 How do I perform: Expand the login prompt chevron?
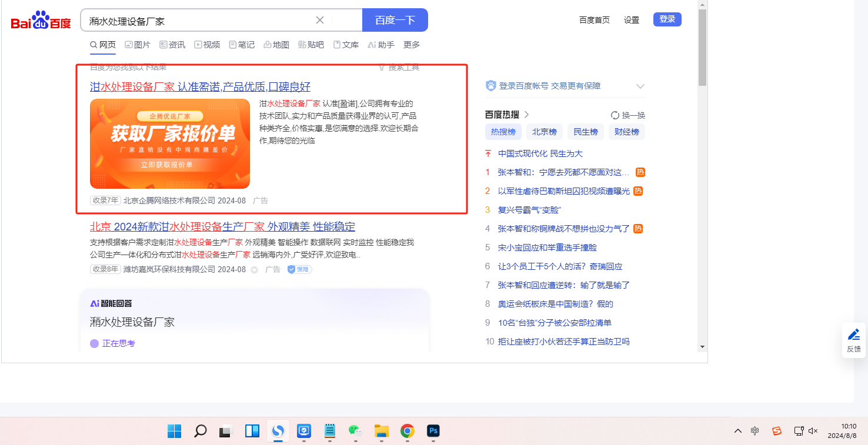pos(640,86)
